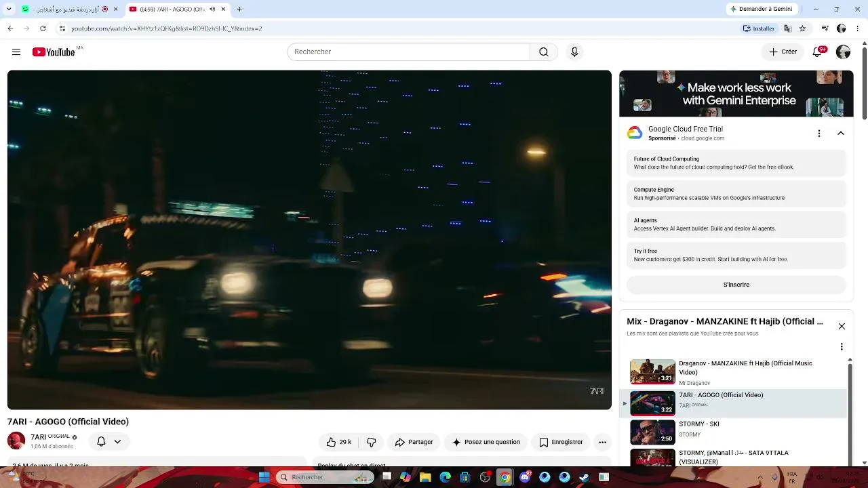868x488 pixels.
Task: Open the YouTube account avatar menu
Action: (x=844, y=52)
